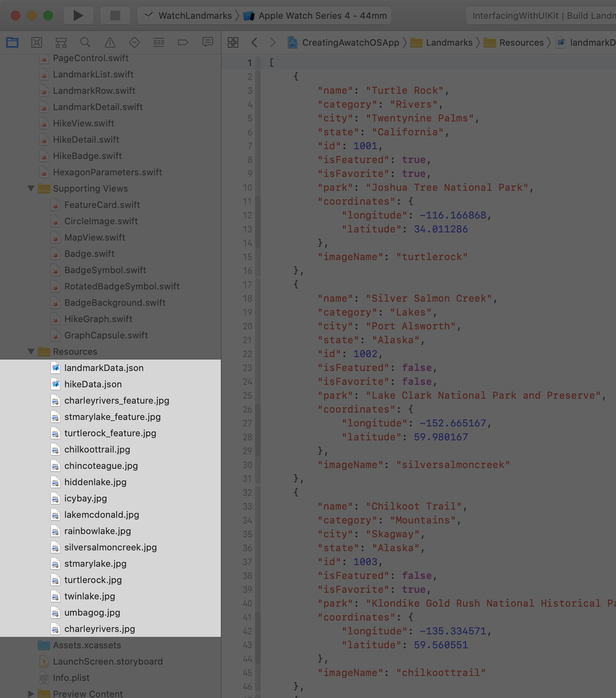Open RotatedBadgeSymbol.swift
The width and height of the screenshot is (616, 698).
(121, 287)
